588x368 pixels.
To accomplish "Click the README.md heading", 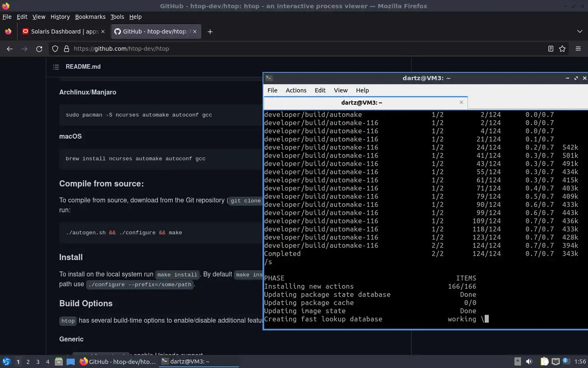I will (x=83, y=67).
